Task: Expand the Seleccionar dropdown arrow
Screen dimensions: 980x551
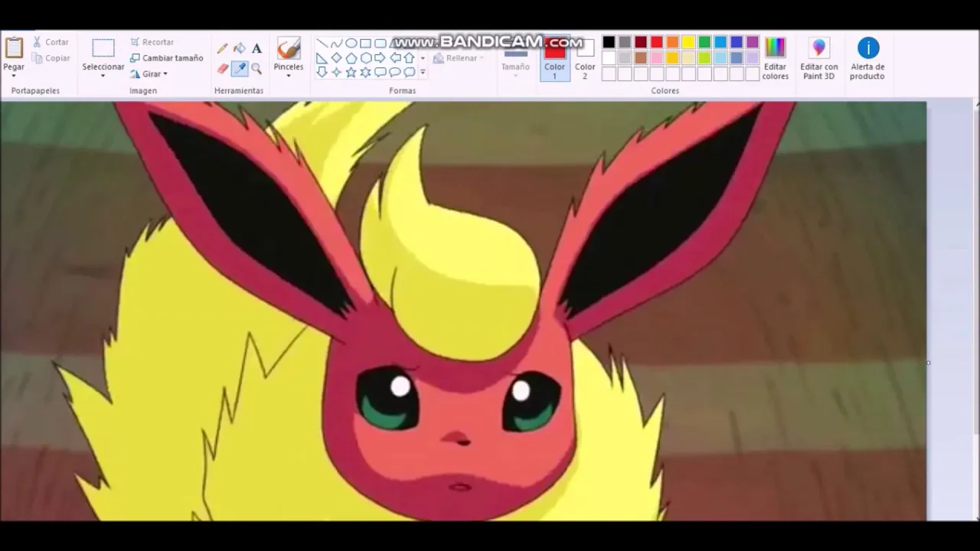Action: coord(103,77)
